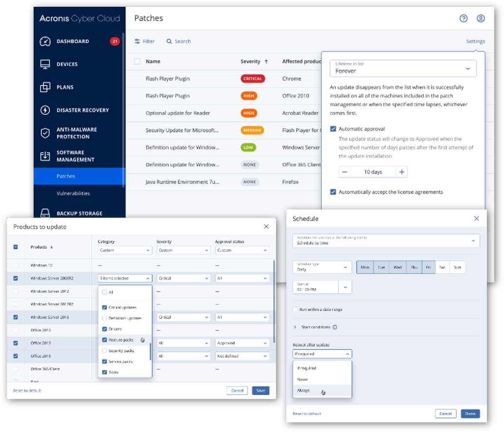Viewport: 504px width, 432px height.
Task: Select Never in reboot options list
Action: point(322,379)
